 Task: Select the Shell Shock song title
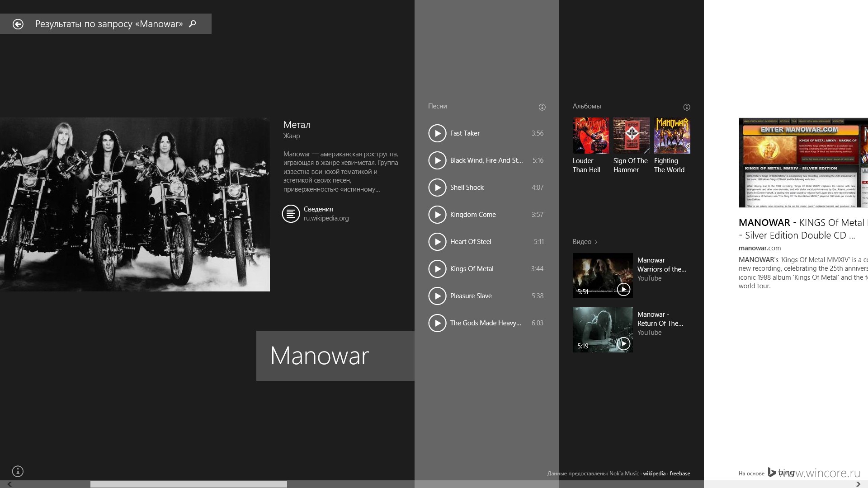tap(467, 188)
